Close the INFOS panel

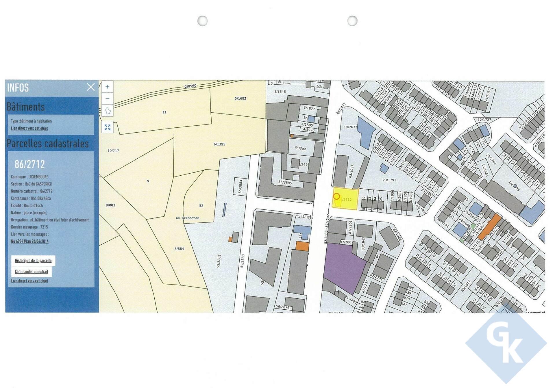point(90,87)
